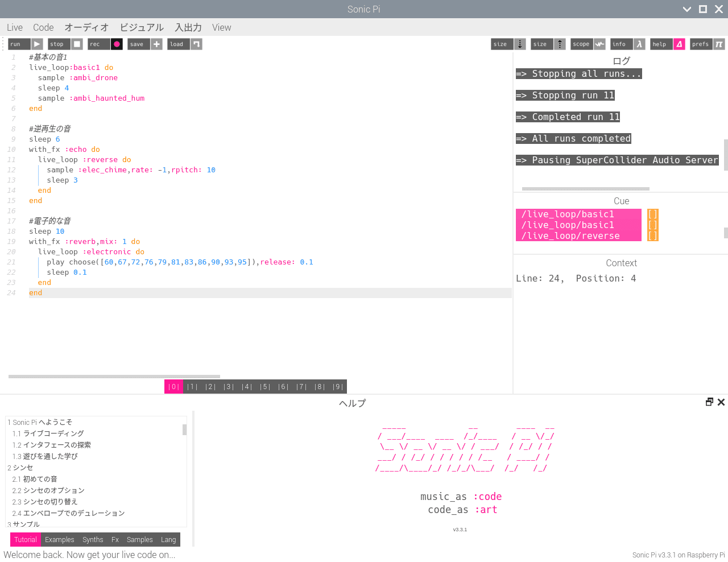Image resolution: width=728 pixels, height=562 pixels.
Task: Toggle help panel with pink delta icon
Action: coord(679,44)
